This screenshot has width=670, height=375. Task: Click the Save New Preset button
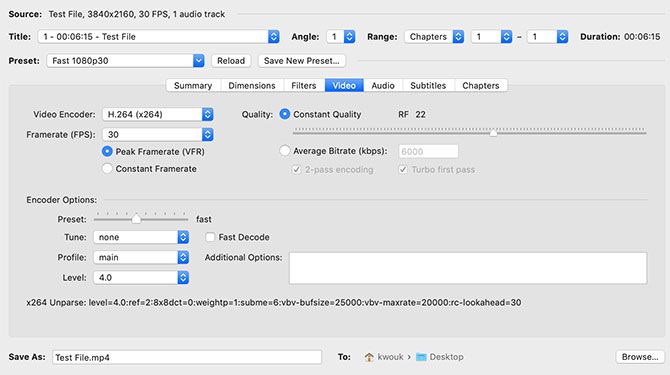click(302, 61)
